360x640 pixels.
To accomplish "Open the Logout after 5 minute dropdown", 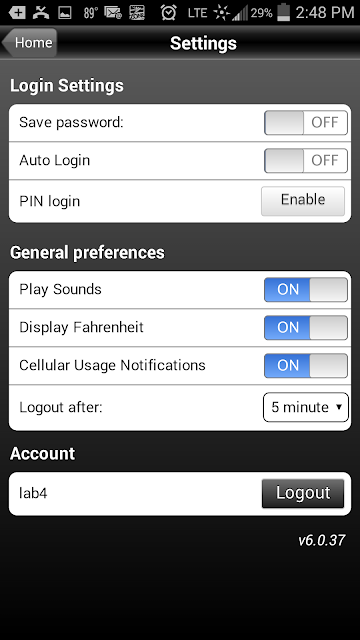I will [306, 407].
